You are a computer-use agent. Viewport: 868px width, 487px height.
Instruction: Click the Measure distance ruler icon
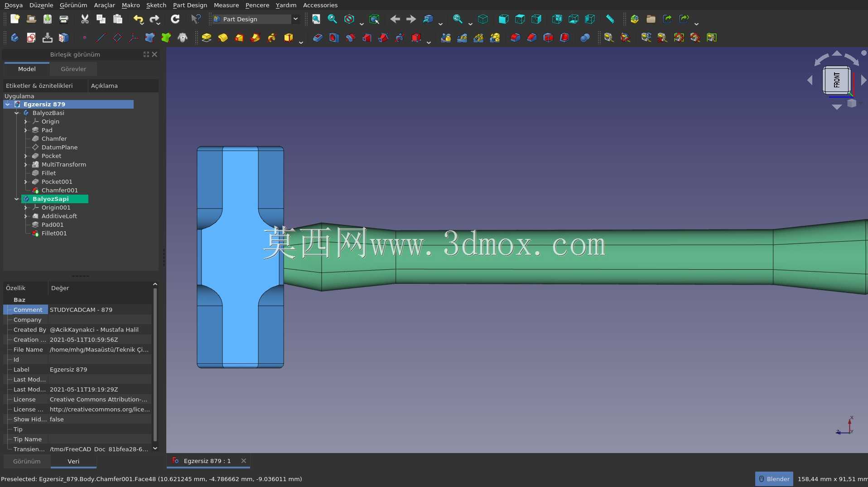610,19
